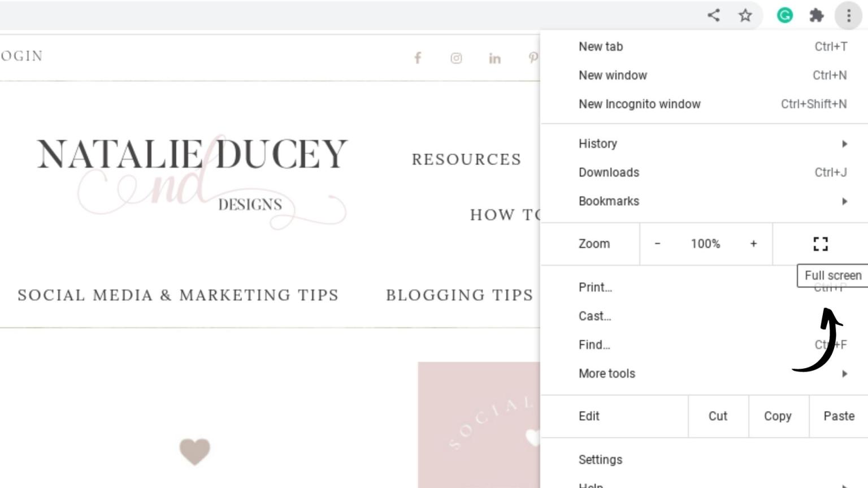Enter full screen mode icon
This screenshot has width=868, height=488.
[821, 244]
